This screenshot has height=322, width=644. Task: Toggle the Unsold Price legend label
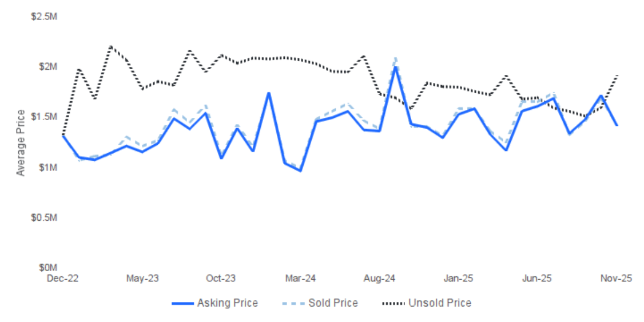point(439,303)
